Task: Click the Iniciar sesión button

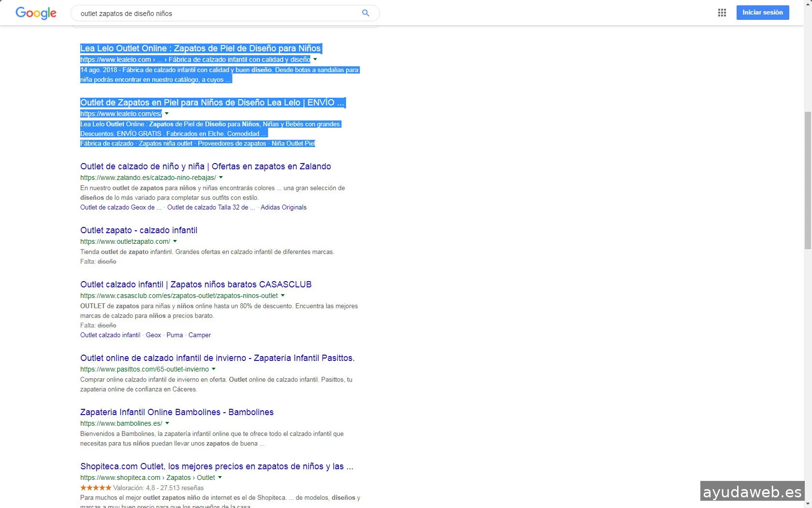Action: [762, 13]
